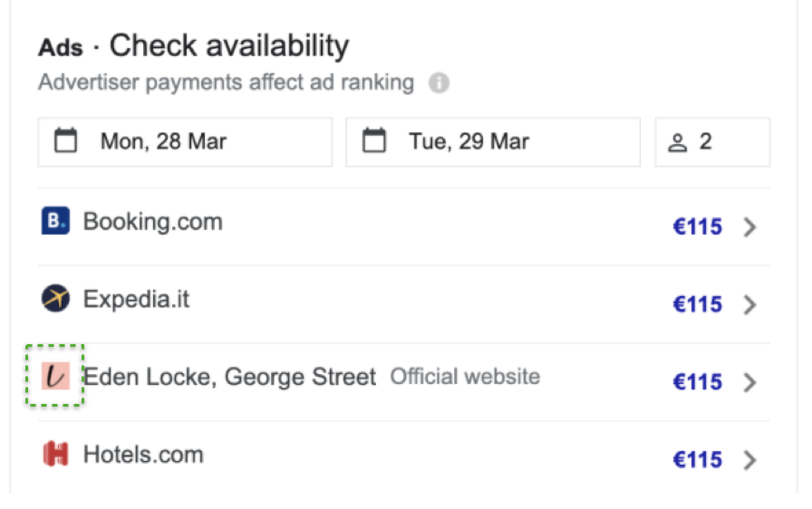The width and height of the screenshot is (812, 509).
Task: Open the Tue, 29 Mar check-out date field
Action: coord(493,141)
